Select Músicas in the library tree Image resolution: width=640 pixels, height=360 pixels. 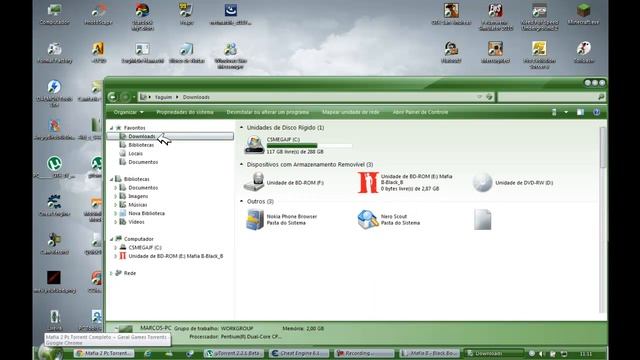(x=138, y=205)
